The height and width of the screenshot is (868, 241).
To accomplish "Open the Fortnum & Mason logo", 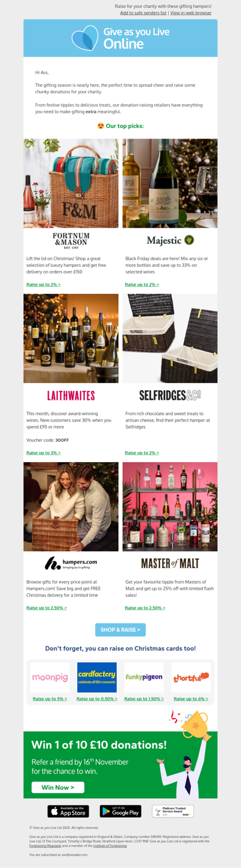I will point(71,240).
